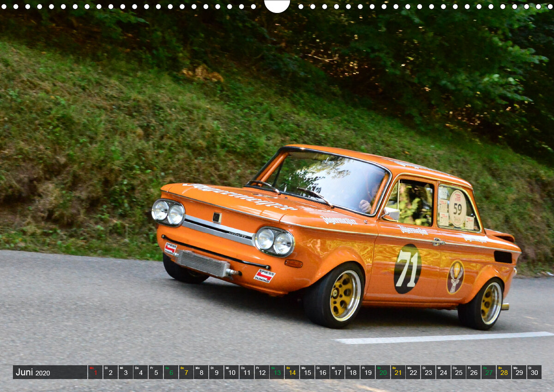554x392 pixels.
Task: Select day 5 (Fr) in the calendar strip
Action: (156, 372)
